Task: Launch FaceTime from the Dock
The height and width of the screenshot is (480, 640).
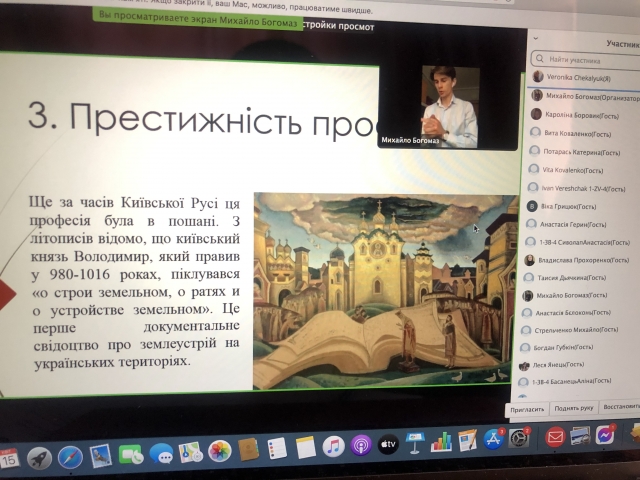Action: (x=131, y=454)
